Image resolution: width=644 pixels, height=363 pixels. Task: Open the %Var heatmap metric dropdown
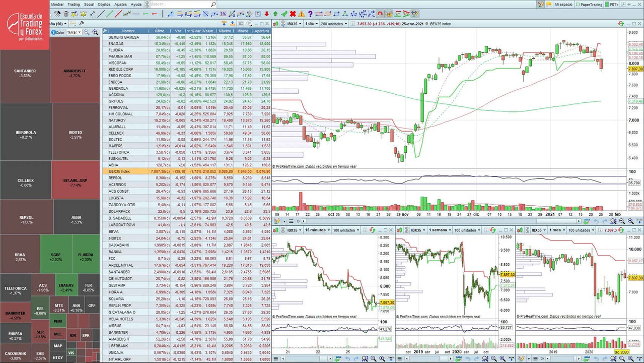74,32
